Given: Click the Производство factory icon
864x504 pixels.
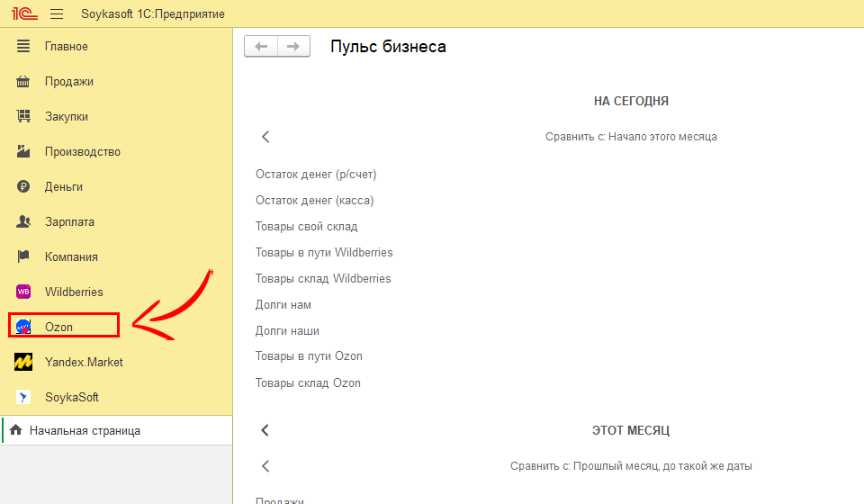Looking at the screenshot, I should [24, 151].
